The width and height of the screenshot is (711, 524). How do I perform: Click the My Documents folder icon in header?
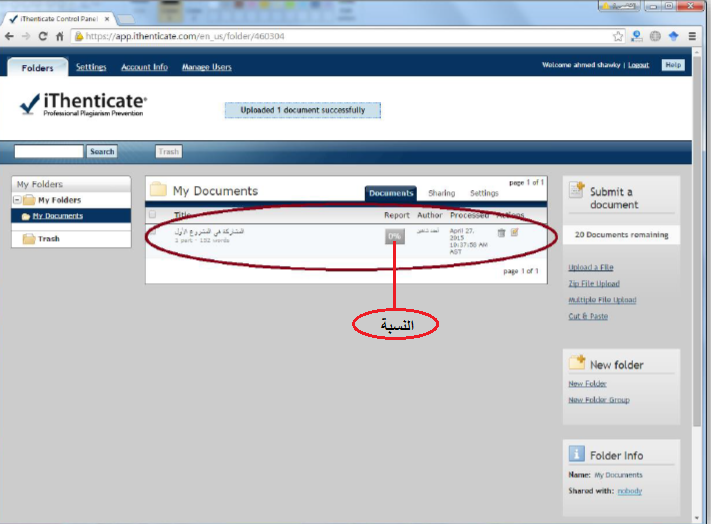(x=158, y=189)
